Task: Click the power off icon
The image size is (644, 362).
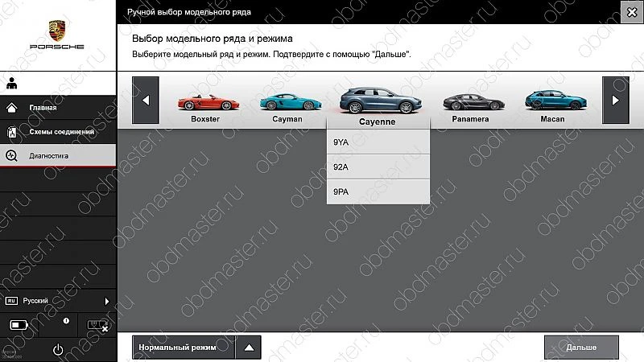Action: click(58, 349)
